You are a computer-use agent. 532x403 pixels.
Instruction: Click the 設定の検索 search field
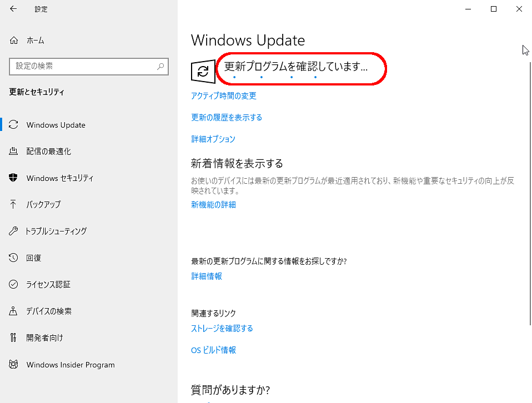pyautogui.click(x=83, y=66)
